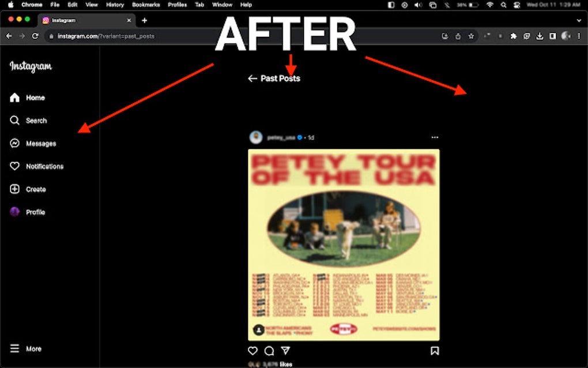588x368 pixels.
Task: Open comments with the speech bubble icon
Action: click(x=269, y=351)
